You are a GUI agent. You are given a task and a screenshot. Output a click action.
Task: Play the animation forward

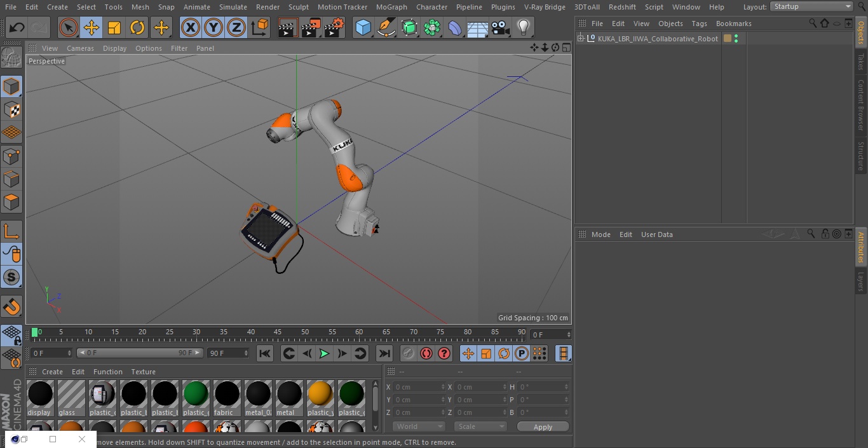324,353
